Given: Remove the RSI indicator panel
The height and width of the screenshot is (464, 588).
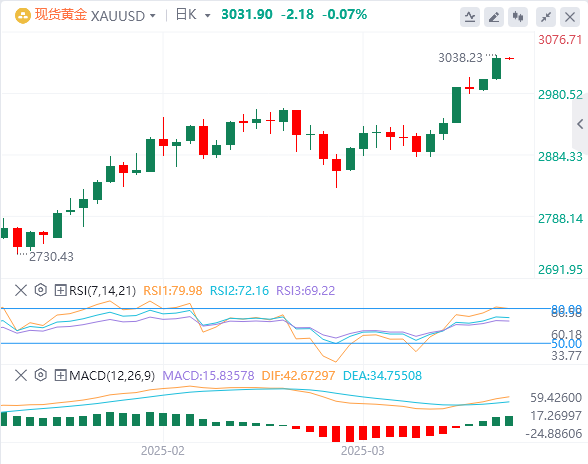Looking at the screenshot, I should coord(21,290).
